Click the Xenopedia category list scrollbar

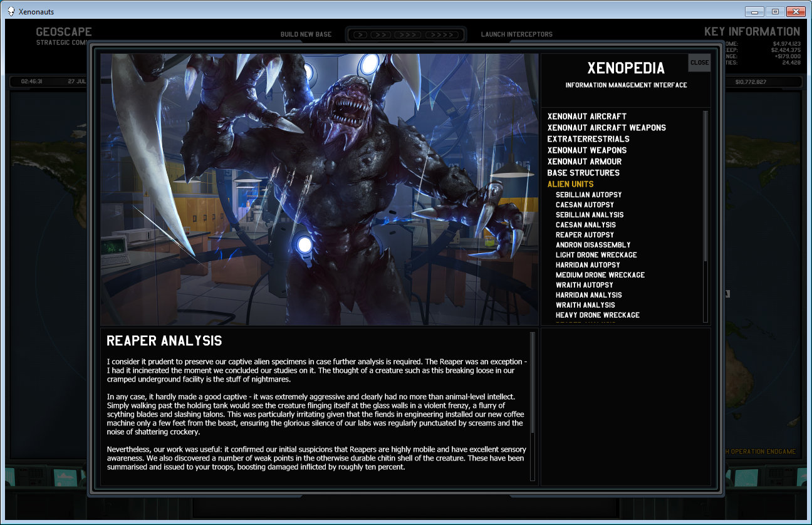[706, 217]
